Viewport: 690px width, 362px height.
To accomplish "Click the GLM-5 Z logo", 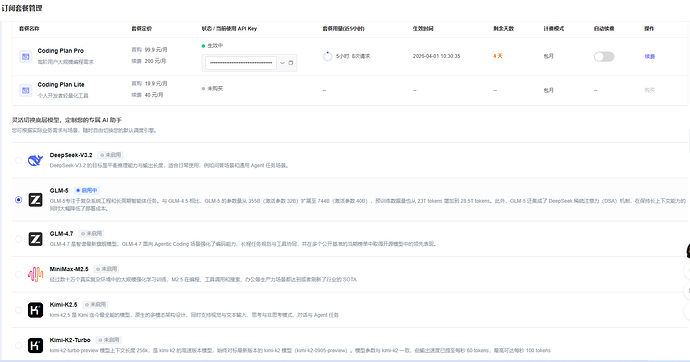I will tap(36, 200).
